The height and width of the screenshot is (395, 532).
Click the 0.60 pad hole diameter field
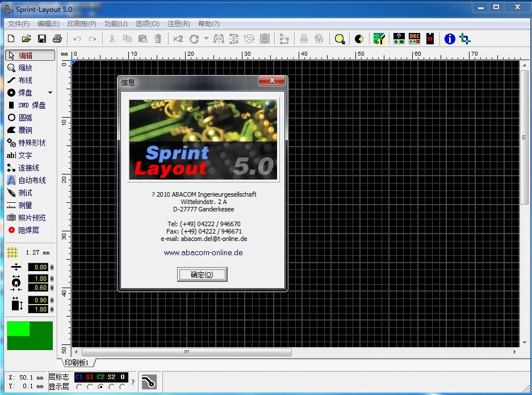point(38,288)
